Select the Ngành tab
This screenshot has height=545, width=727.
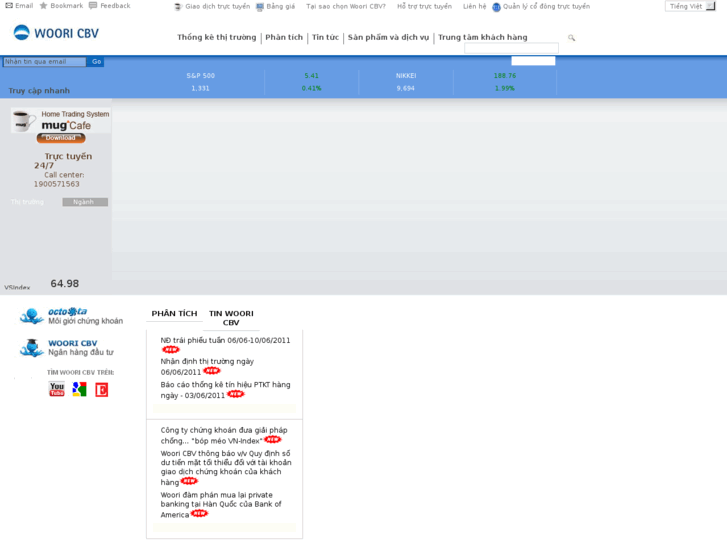click(84, 202)
